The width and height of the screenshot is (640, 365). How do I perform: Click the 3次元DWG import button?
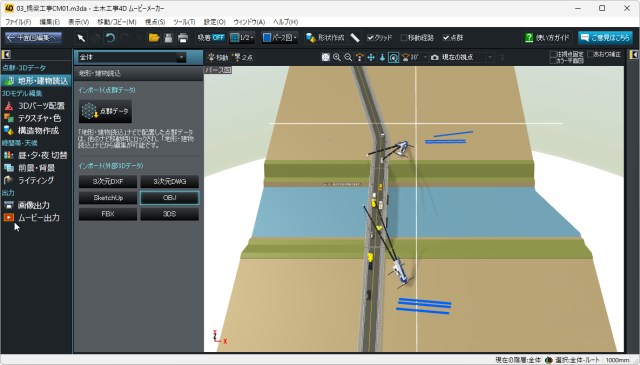169,181
